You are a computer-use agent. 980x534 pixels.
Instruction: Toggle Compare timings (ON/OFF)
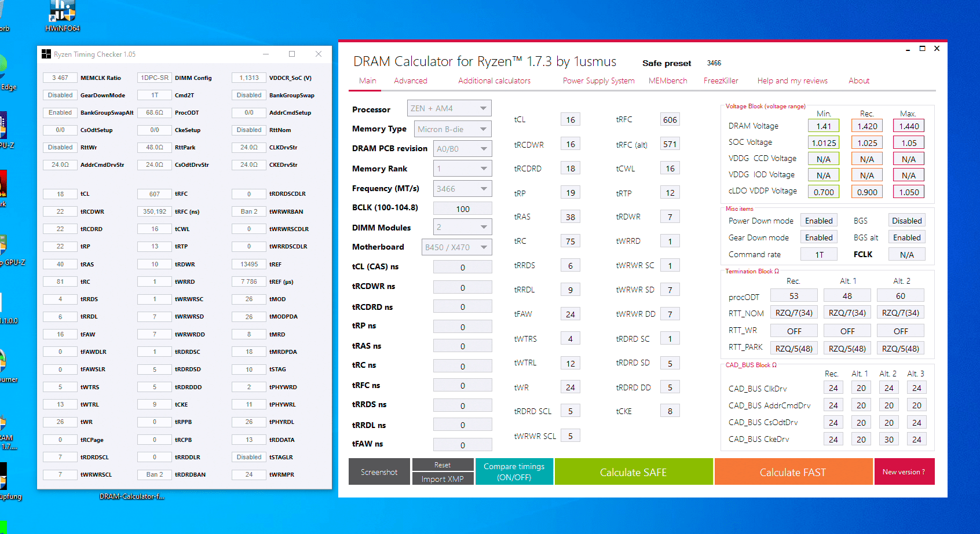click(x=514, y=472)
